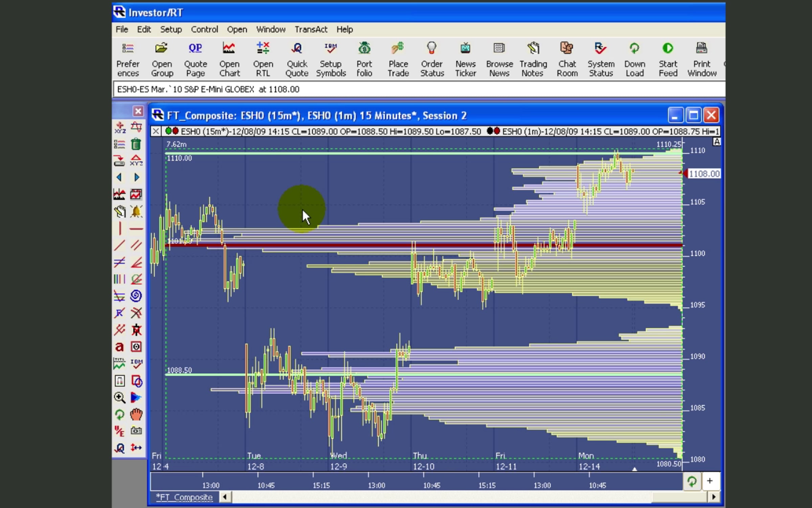
Task: Close the chart title info bar with X box
Action: pyautogui.click(x=156, y=131)
